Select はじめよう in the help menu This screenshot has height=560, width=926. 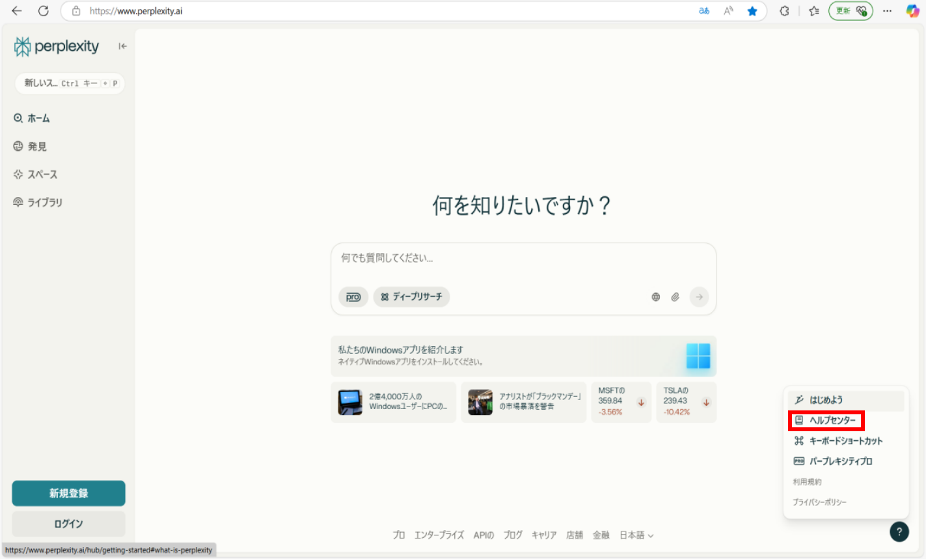845,401
